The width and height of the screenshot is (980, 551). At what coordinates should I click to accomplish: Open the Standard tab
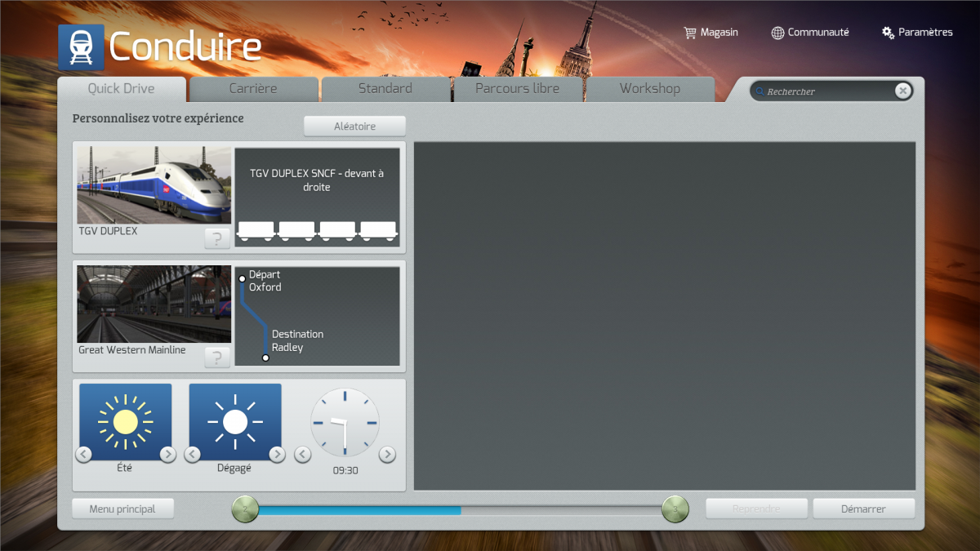[385, 89]
